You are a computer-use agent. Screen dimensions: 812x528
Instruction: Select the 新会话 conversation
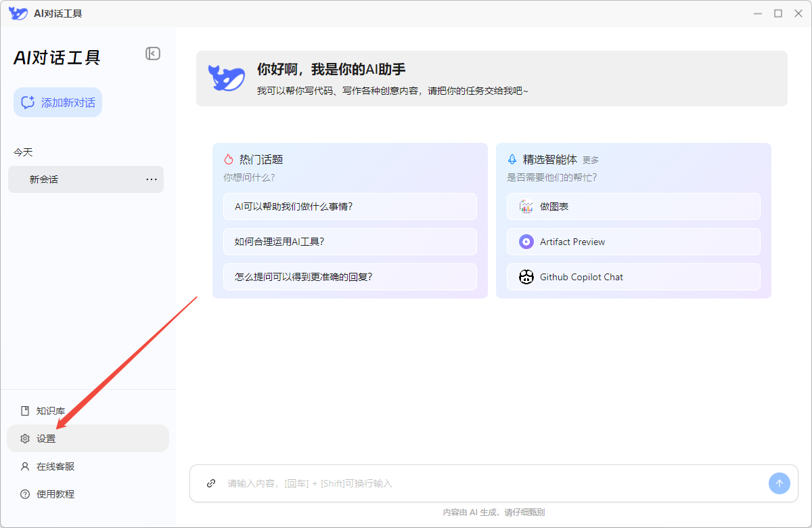coord(86,179)
